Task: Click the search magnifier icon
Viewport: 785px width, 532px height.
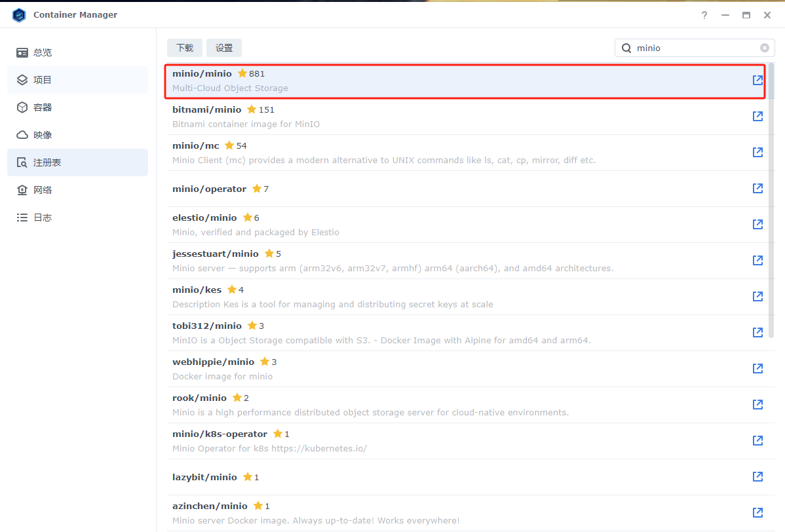Action: point(626,48)
